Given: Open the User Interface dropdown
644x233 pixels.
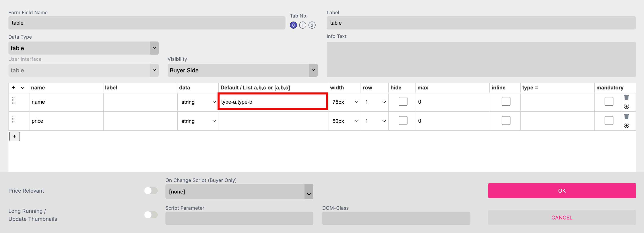Looking at the screenshot, I should click(83, 70).
